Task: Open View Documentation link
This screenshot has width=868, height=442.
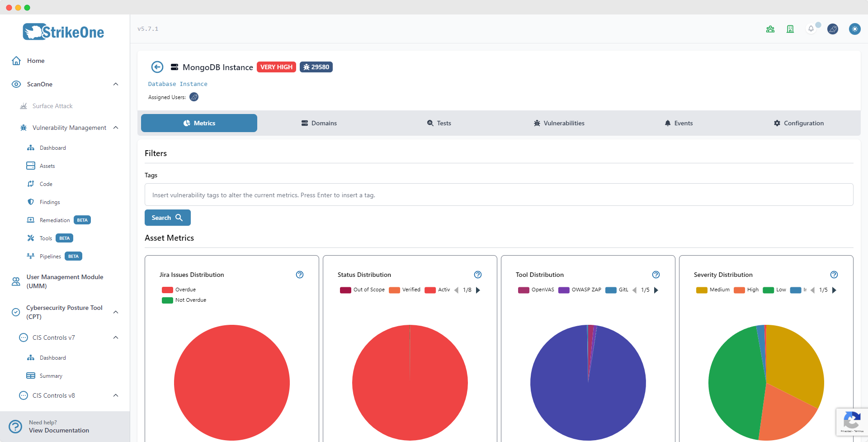Action: pyautogui.click(x=59, y=431)
